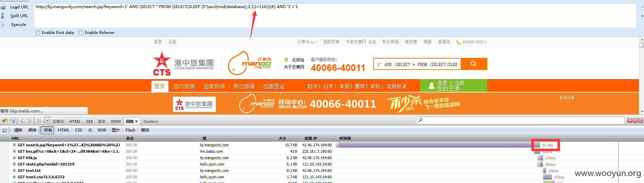
Task: Click the orange search magnifier button
Action: 473,64
